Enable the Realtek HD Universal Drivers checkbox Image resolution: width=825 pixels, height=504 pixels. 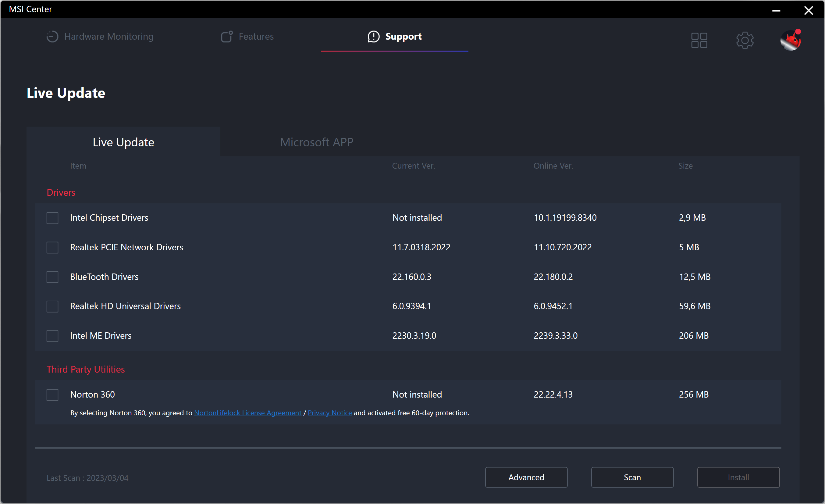point(52,306)
